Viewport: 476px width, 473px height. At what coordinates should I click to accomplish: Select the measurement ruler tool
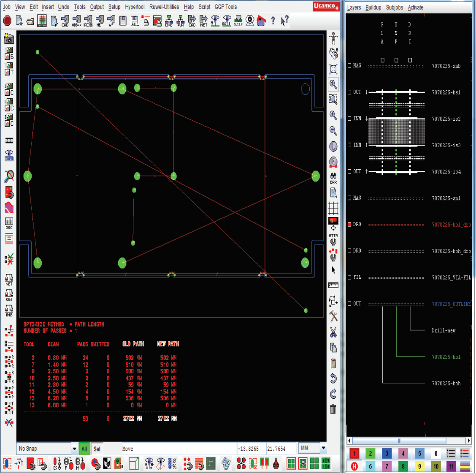[333, 284]
